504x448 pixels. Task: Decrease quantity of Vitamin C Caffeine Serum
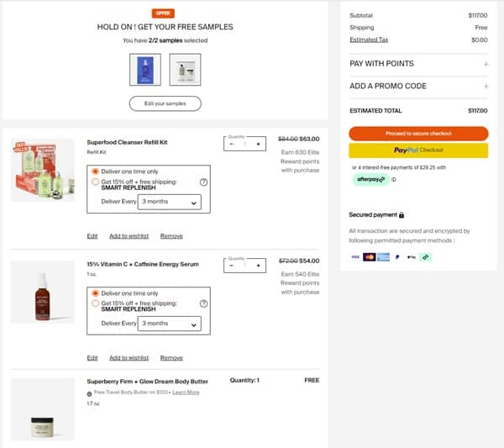[x=231, y=266]
